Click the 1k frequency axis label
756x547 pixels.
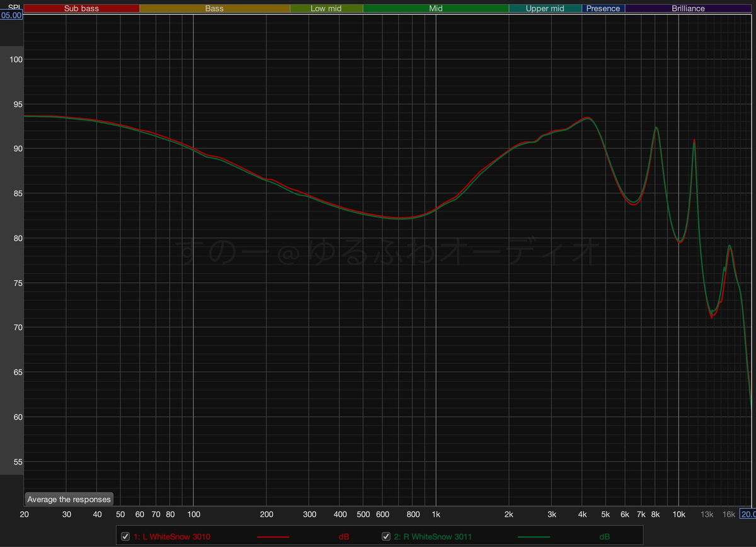pos(436,514)
